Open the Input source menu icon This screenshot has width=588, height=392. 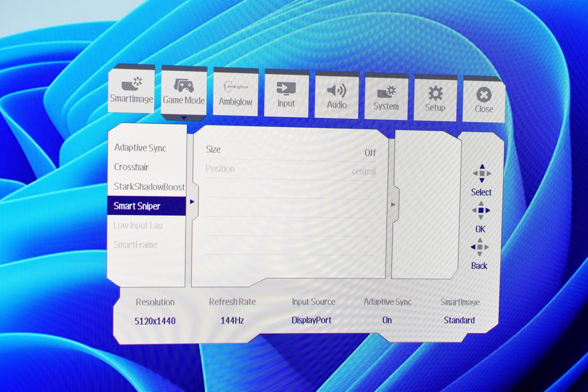[x=286, y=89]
